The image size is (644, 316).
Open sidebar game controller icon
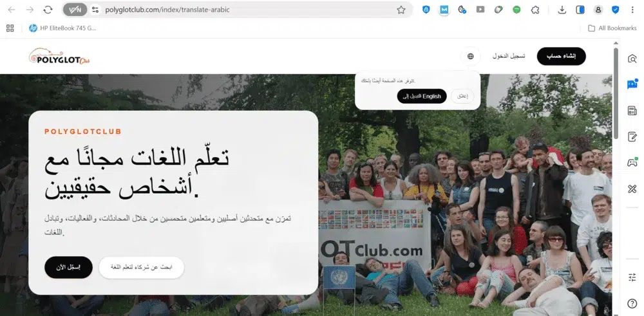(x=632, y=163)
